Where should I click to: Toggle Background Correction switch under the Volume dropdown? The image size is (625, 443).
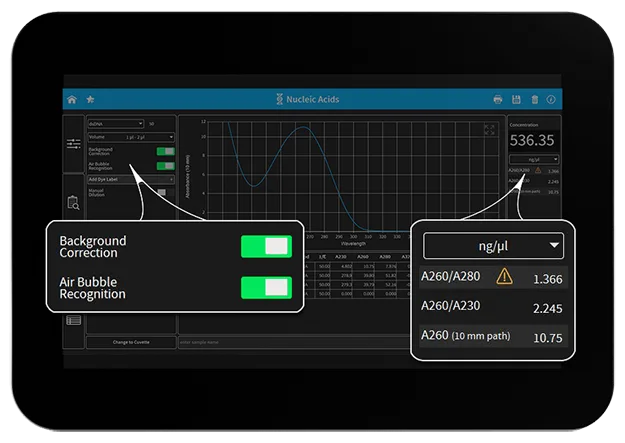pyautogui.click(x=165, y=151)
